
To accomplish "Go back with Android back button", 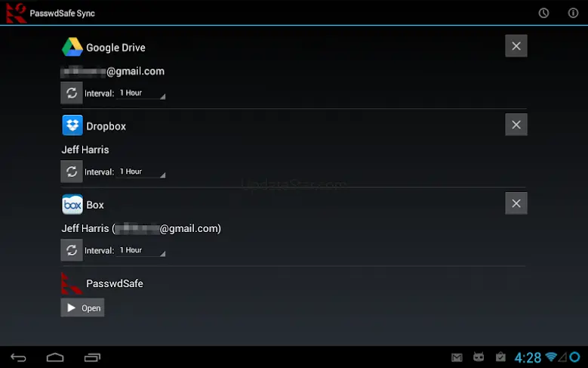I will pos(18,357).
